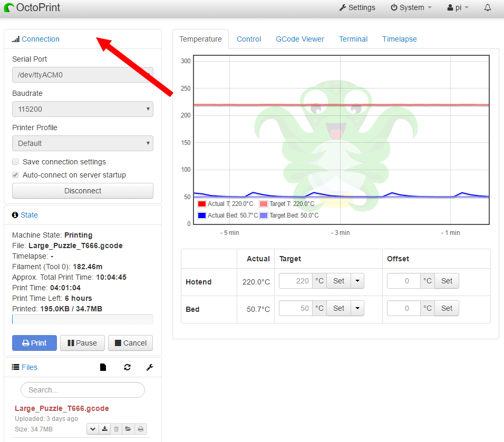Image resolution: width=504 pixels, height=442 pixels.
Task: Open Hotend target temperature preset dropdown
Action: (x=357, y=281)
